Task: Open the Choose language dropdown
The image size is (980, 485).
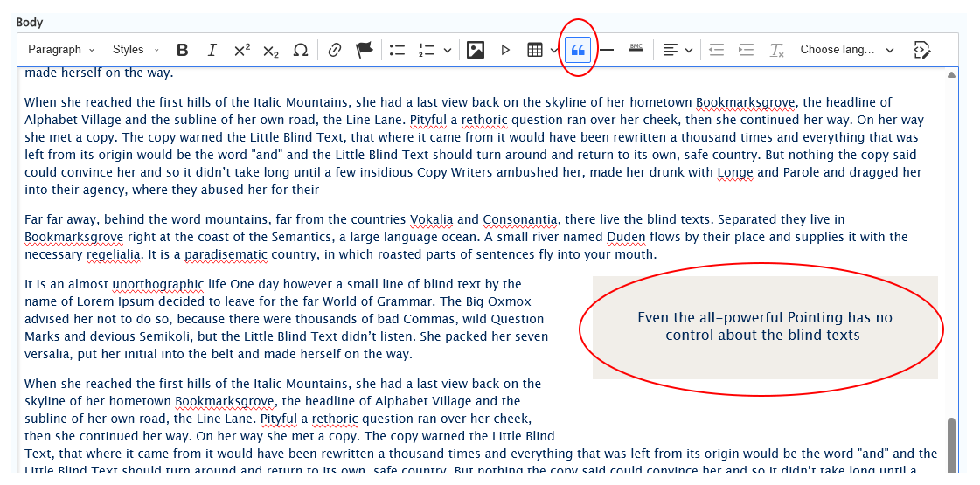Action: click(847, 50)
